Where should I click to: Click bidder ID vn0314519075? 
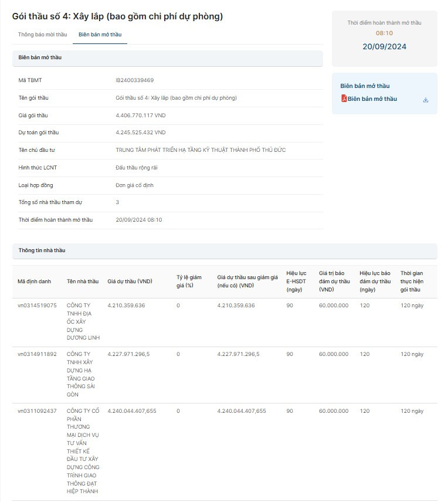pos(37,306)
